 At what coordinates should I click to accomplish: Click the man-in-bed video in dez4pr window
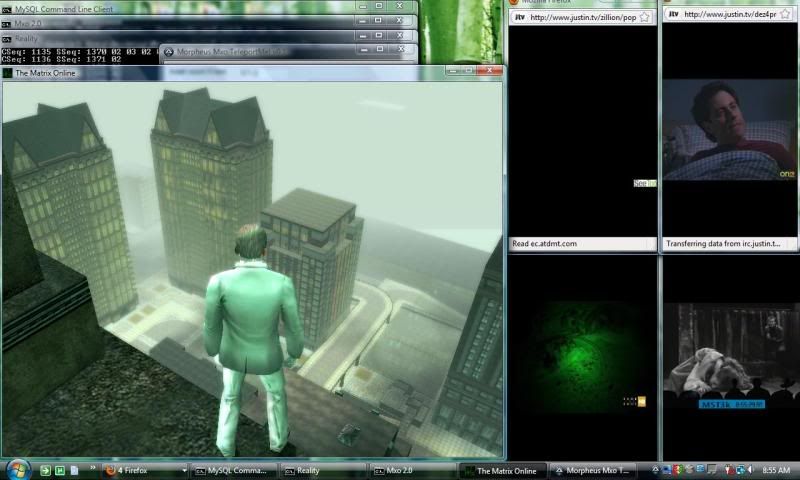coord(730,130)
